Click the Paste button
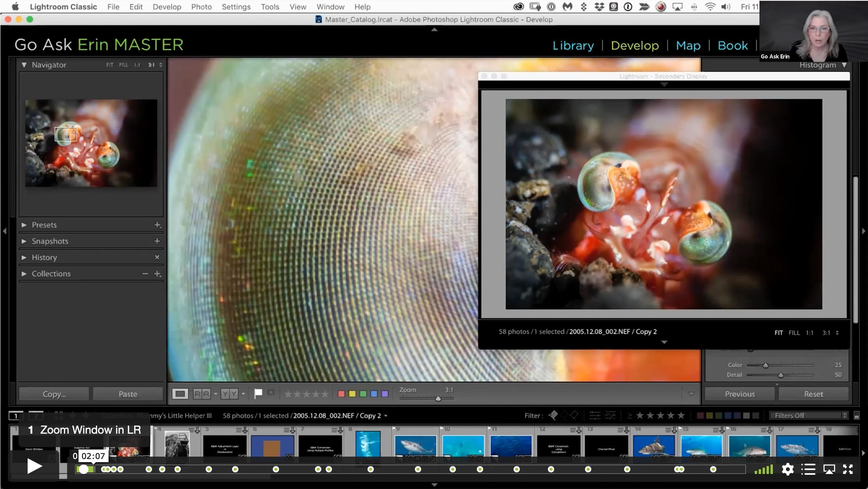The image size is (868, 489). click(x=128, y=394)
